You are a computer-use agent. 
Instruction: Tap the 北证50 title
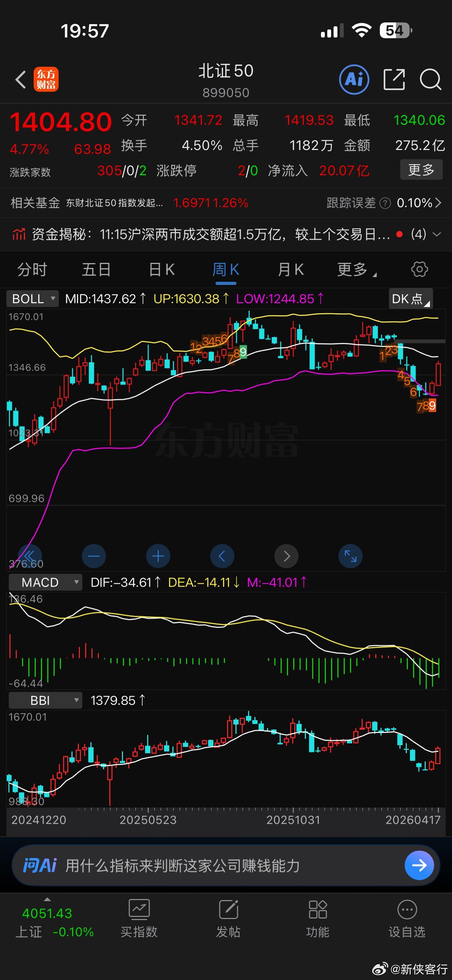coord(226,71)
